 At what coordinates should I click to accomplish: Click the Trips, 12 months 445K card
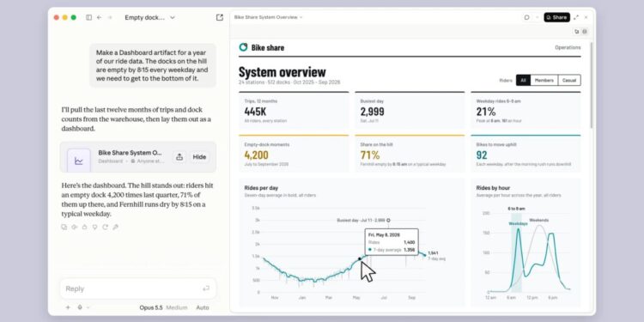[294, 110]
